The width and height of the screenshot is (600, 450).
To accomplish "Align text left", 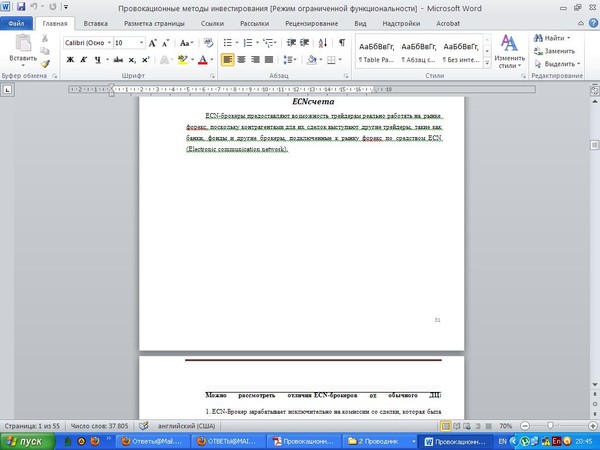I will (227, 60).
